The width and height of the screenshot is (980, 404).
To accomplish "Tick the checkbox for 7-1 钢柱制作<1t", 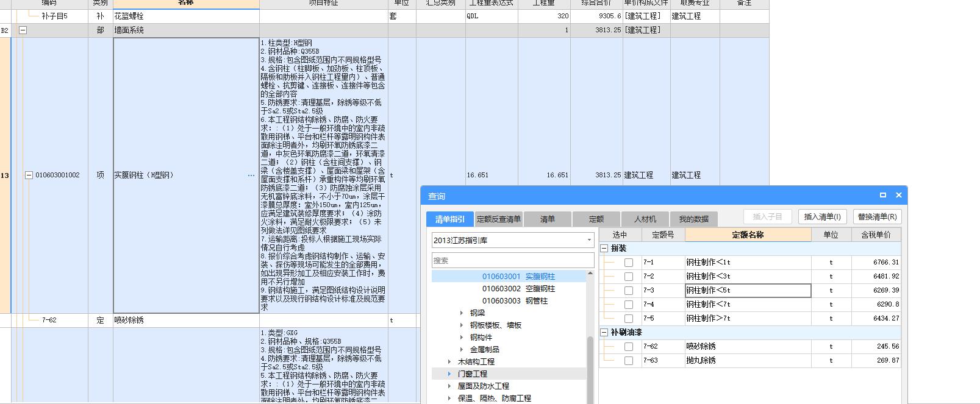I will pos(629,263).
